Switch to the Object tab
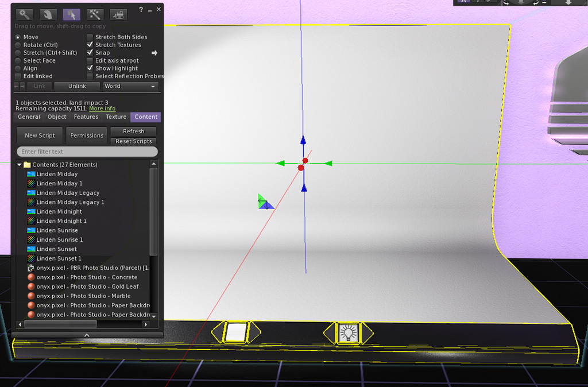The height and width of the screenshot is (387, 588). click(x=56, y=117)
